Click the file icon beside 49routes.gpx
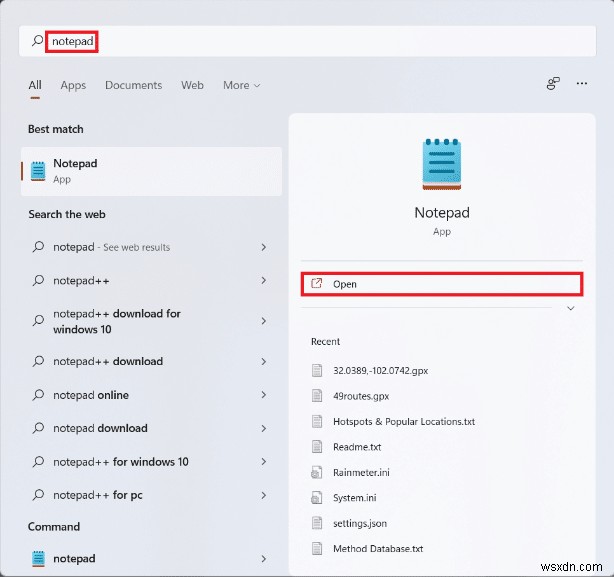Image resolution: width=614 pixels, height=577 pixels. click(x=317, y=396)
